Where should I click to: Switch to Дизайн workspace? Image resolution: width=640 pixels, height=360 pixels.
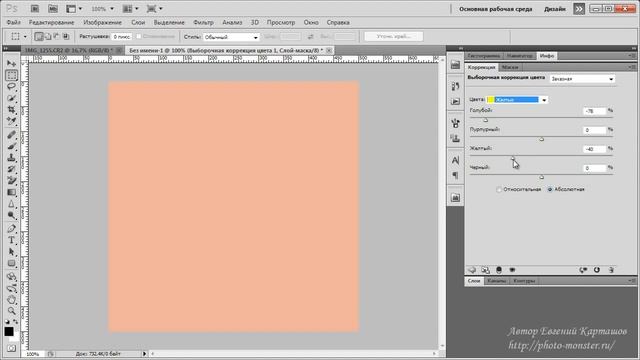(554, 9)
